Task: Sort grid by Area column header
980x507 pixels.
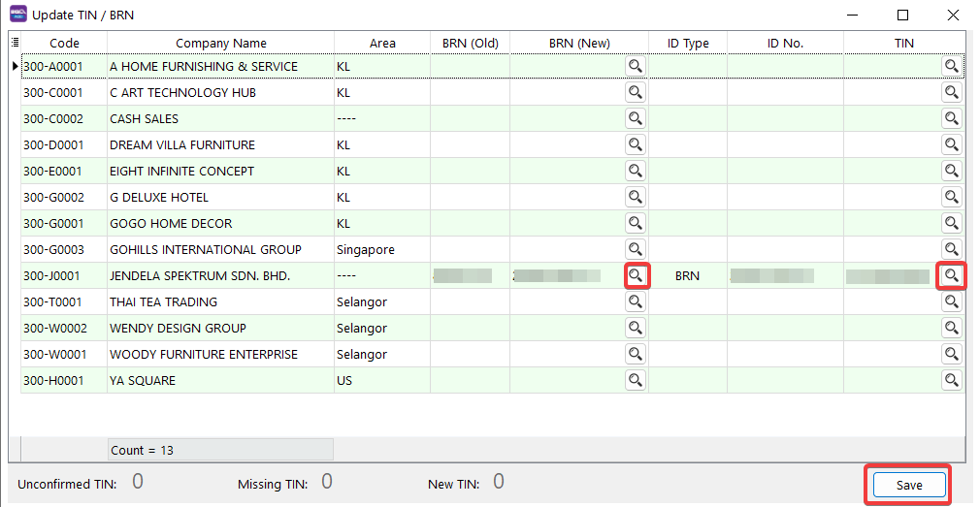Action: coord(382,43)
